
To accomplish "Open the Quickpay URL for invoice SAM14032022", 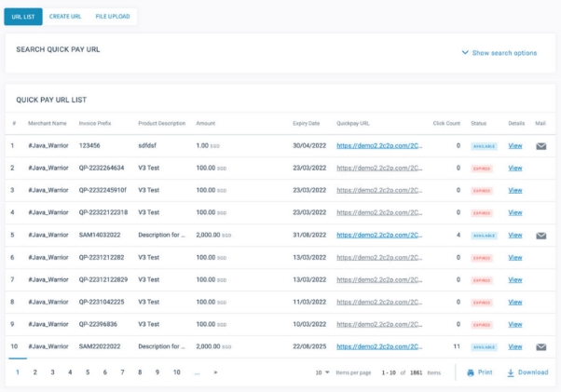I will pos(379,236).
